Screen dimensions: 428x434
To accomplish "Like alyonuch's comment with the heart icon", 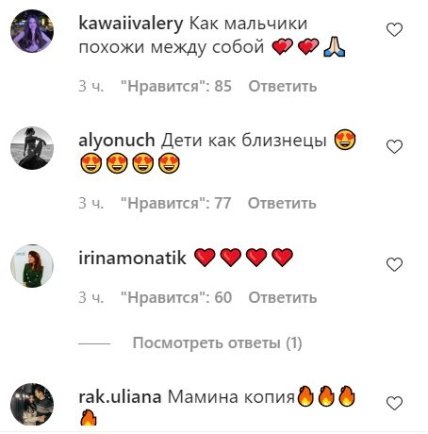I will tap(395, 147).
